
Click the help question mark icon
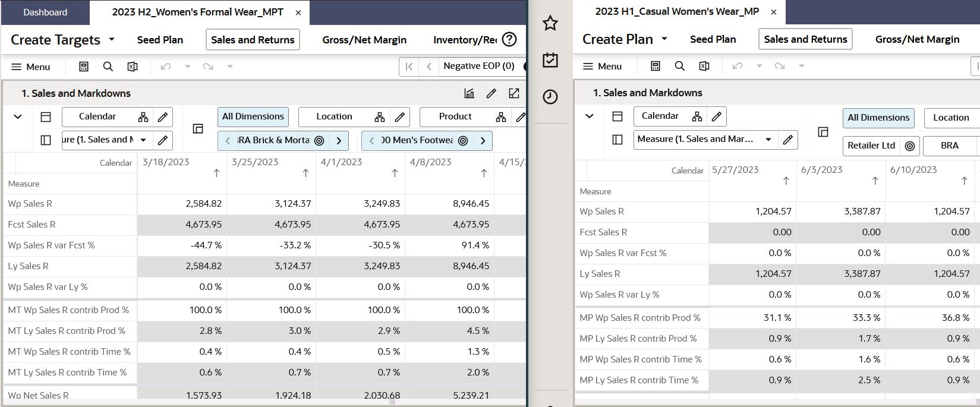click(x=509, y=39)
